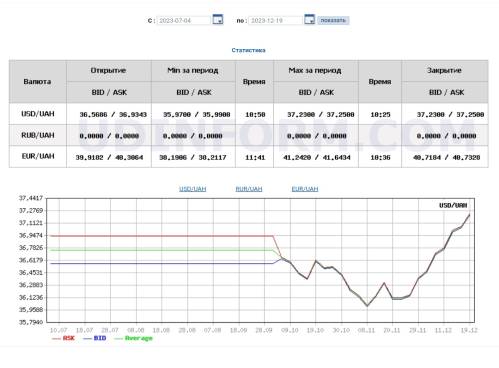Viewport: 499px width, 368px height.
Task: Select EUR minimum time 11:41
Action: tap(255, 157)
